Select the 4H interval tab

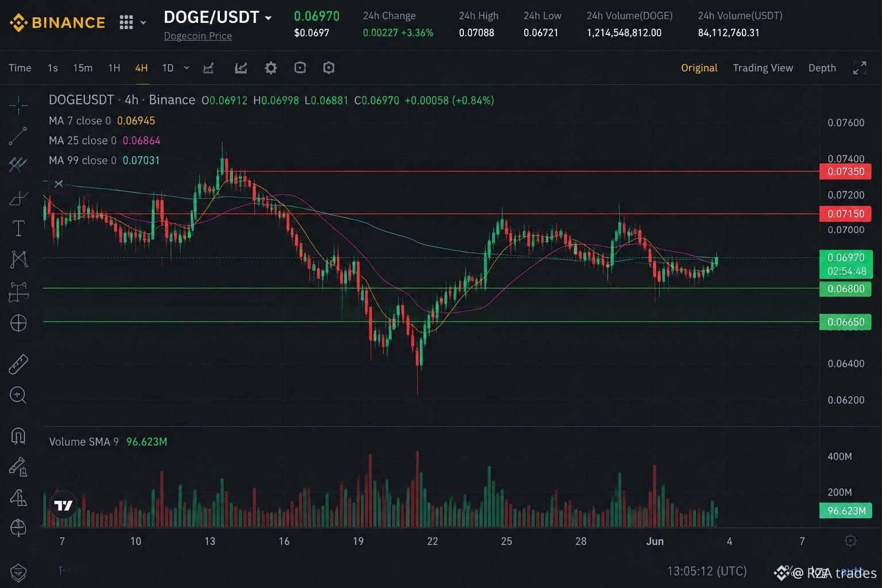tap(141, 68)
